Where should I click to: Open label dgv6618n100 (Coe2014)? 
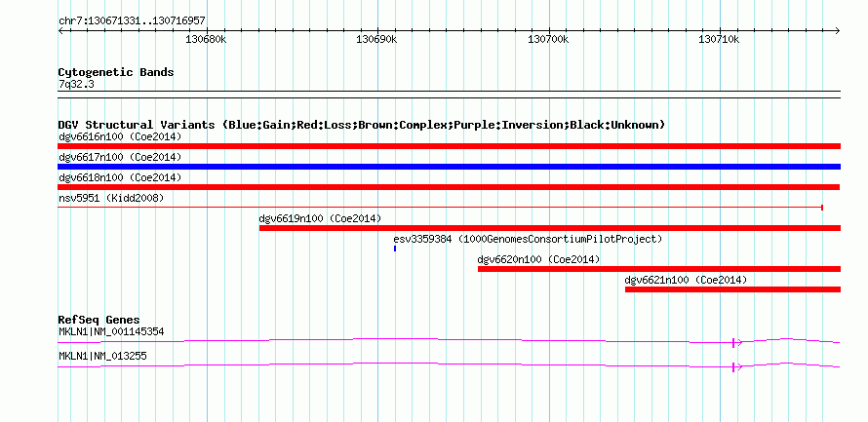120,177
